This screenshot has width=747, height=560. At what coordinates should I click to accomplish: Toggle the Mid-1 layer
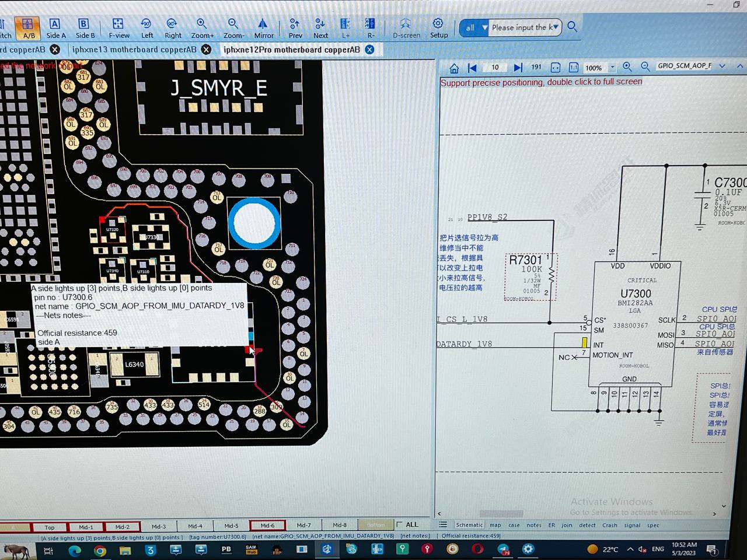[x=86, y=527]
